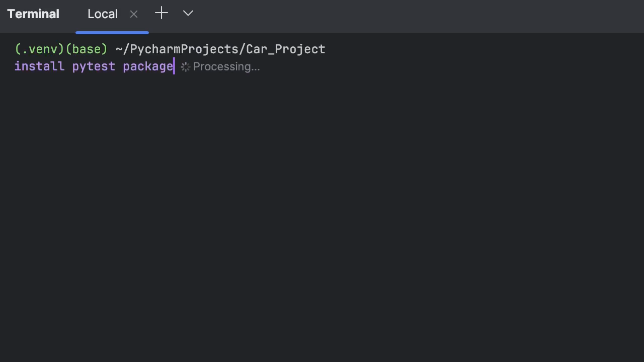The width and height of the screenshot is (644, 362).
Task: Expand the terminal options chevron dropdown
Action: 188,13
